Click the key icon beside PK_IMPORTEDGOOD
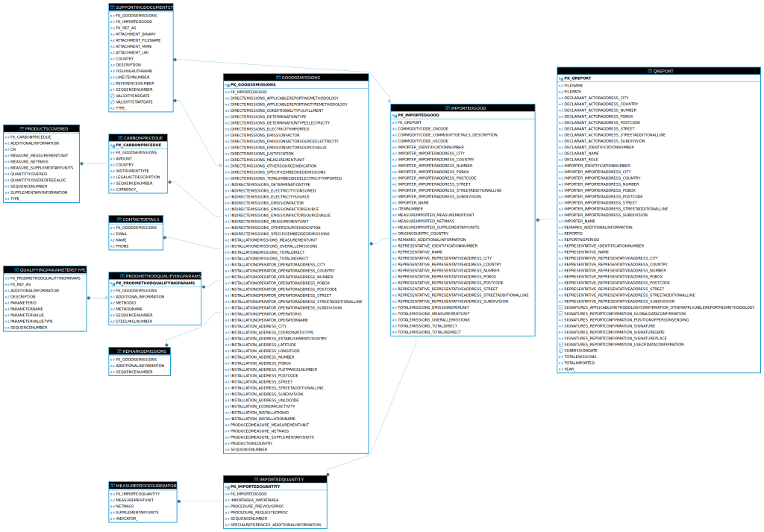This screenshot has height=532, width=764. (394, 116)
